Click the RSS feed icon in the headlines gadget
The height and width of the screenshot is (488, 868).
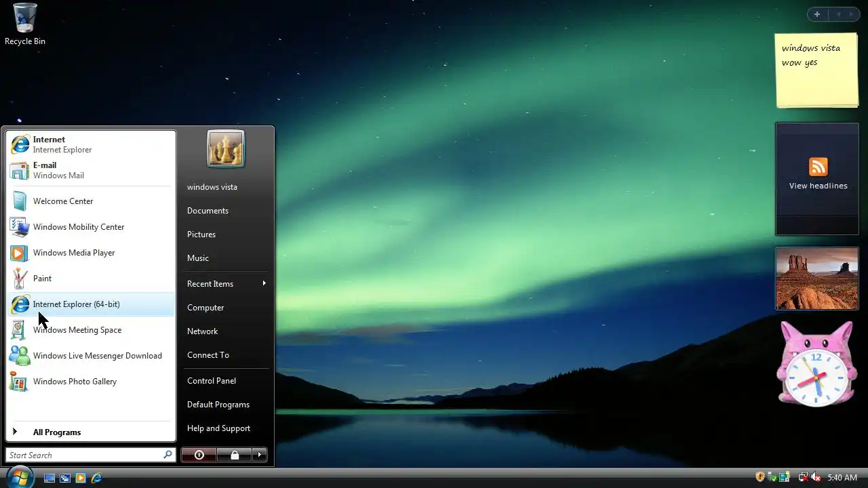(x=818, y=167)
